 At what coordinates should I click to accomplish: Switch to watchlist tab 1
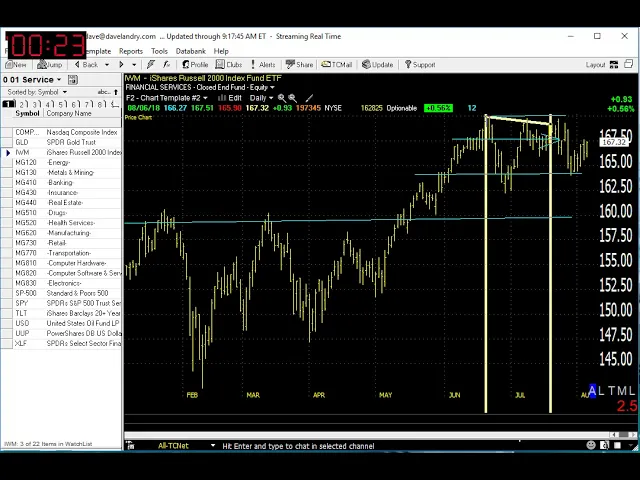pos(8,104)
